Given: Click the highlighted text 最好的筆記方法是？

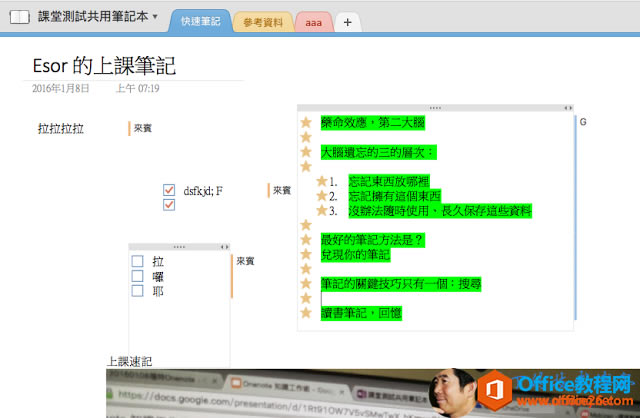Looking at the screenshot, I should 373,240.
